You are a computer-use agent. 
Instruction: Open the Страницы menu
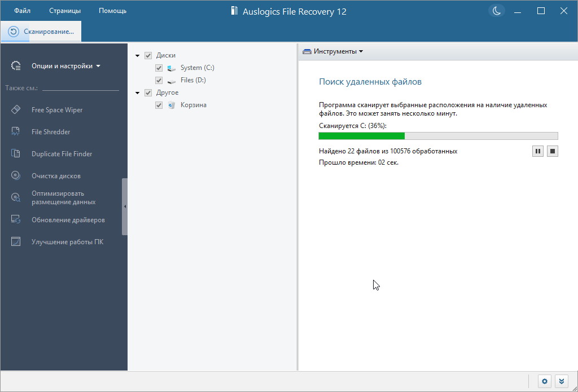click(65, 11)
